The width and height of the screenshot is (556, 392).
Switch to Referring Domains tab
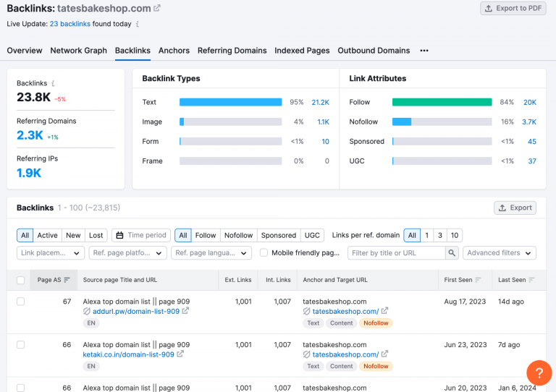click(x=232, y=51)
